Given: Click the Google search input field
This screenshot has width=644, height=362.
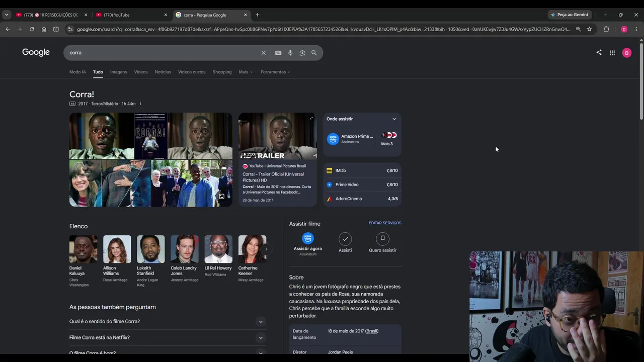Looking at the screenshot, I should coord(164,53).
